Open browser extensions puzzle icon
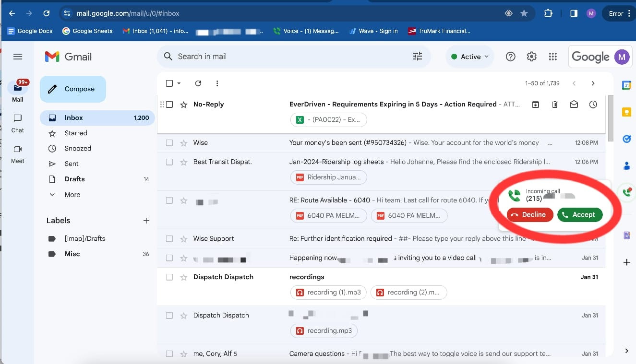The width and height of the screenshot is (636, 364). [548, 13]
